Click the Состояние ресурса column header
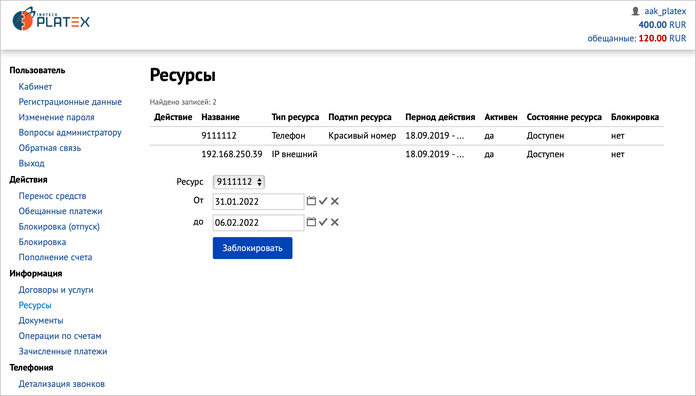 tap(564, 117)
